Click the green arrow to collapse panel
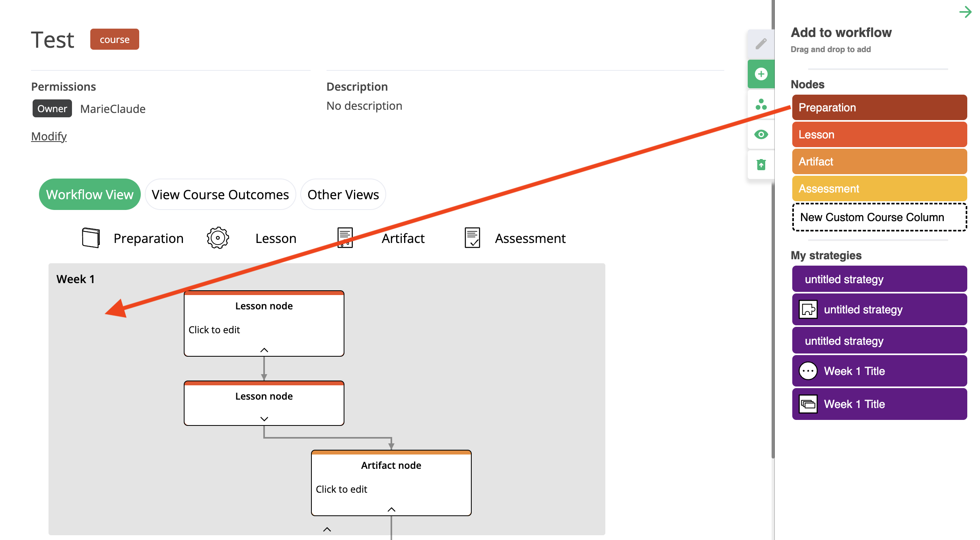This screenshot has width=980, height=540. click(x=965, y=12)
